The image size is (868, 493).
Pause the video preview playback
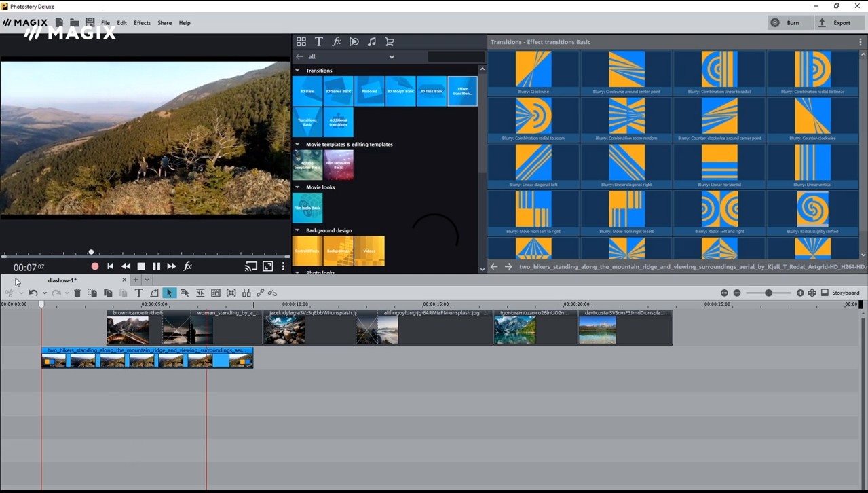pos(156,267)
